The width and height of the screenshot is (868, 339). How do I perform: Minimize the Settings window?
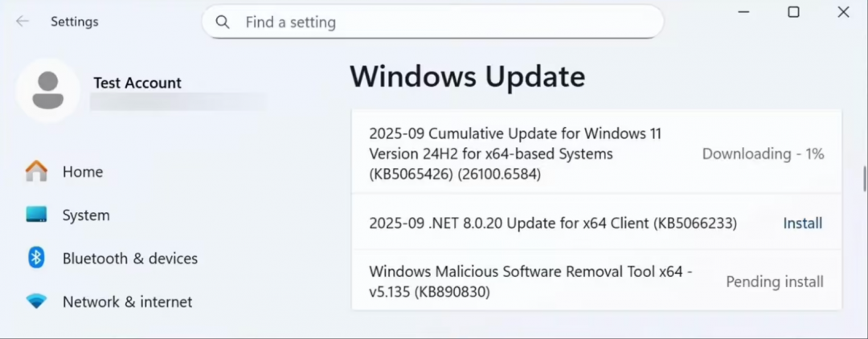(x=743, y=12)
